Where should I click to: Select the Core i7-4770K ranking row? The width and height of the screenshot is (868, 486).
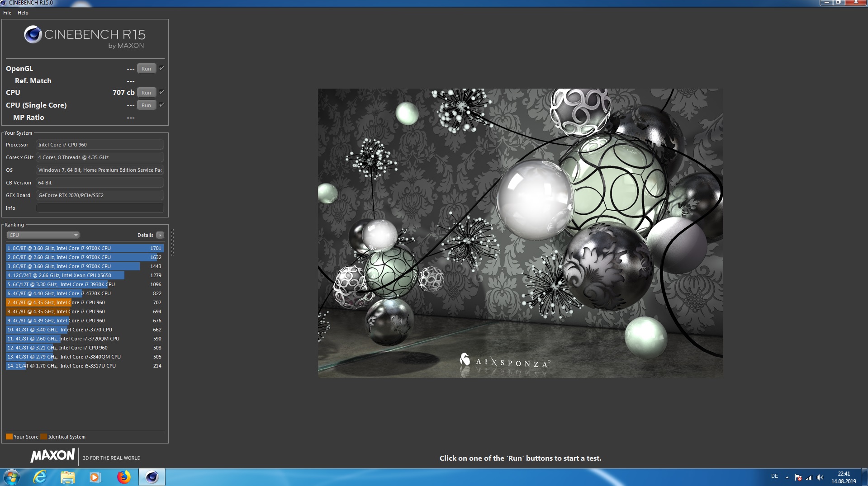[x=85, y=293]
